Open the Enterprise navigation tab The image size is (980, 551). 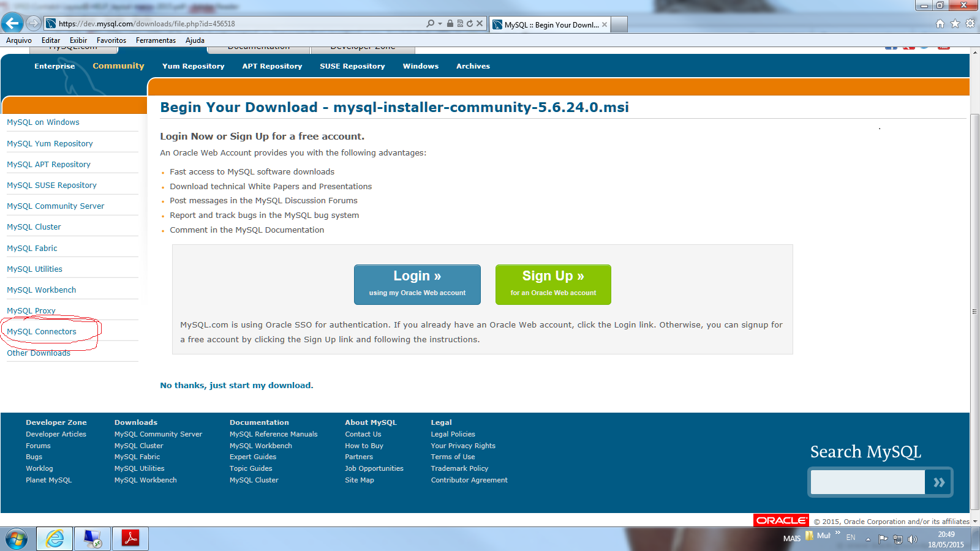[x=55, y=66]
